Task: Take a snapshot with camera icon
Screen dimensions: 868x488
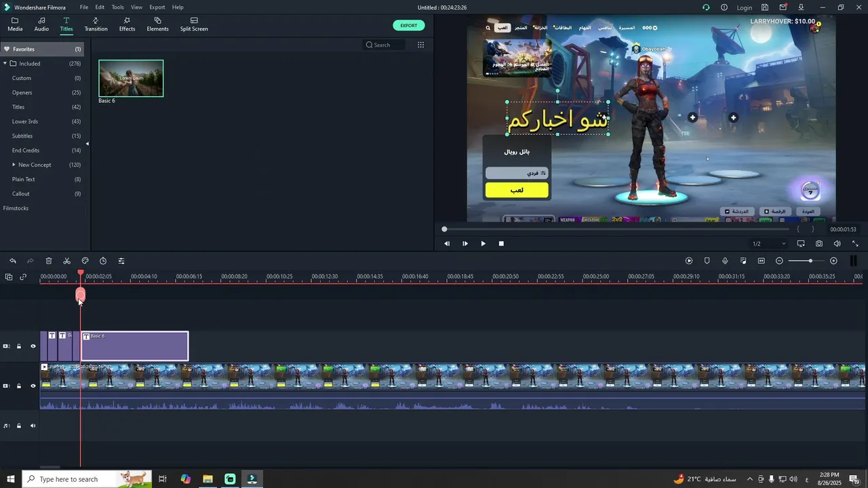Action: click(x=819, y=243)
